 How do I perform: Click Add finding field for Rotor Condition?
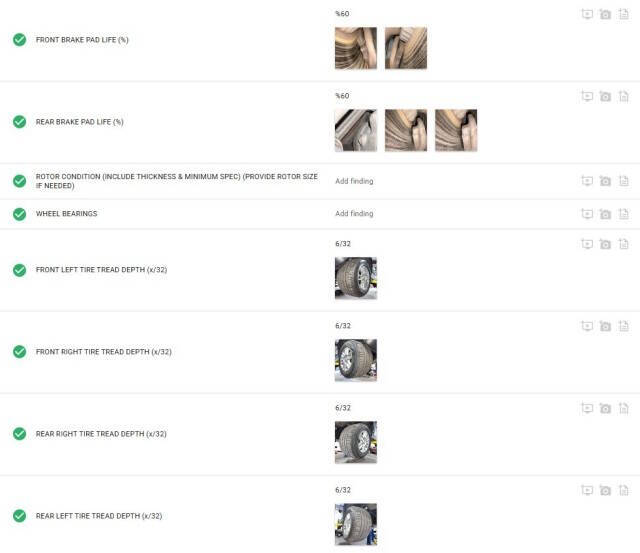[354, 181]
